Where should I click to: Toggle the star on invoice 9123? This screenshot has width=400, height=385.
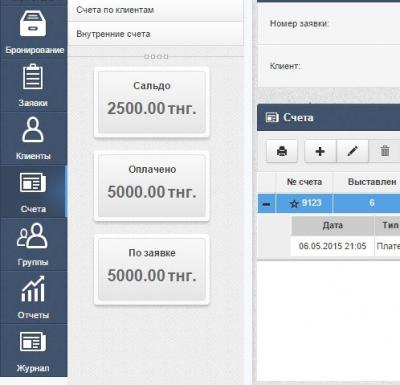point(294,203)
